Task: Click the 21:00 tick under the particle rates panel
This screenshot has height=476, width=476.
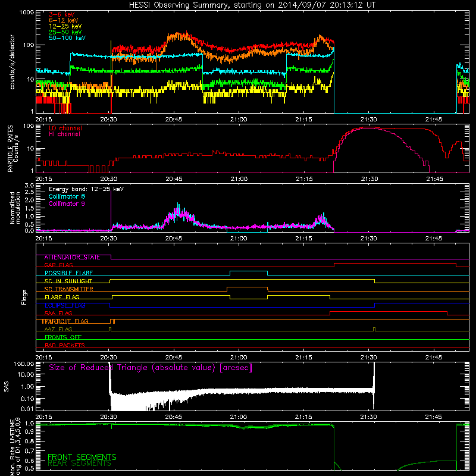Action: (239, 179)
